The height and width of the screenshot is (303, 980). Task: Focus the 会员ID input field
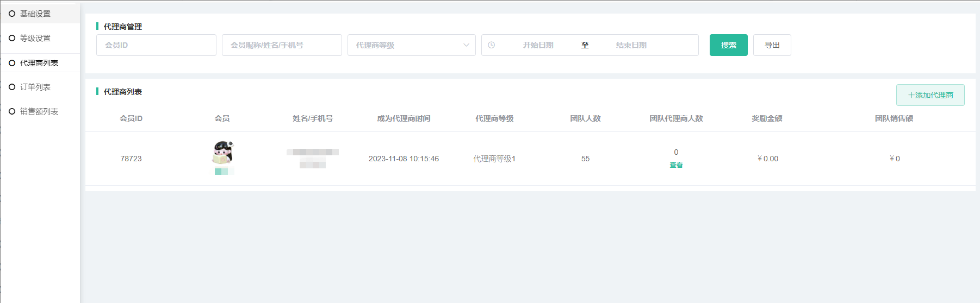(x=156, y=45)
